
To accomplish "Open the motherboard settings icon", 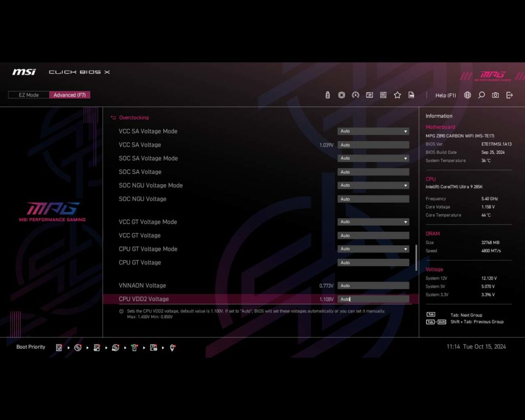I will tap(383, 95).
